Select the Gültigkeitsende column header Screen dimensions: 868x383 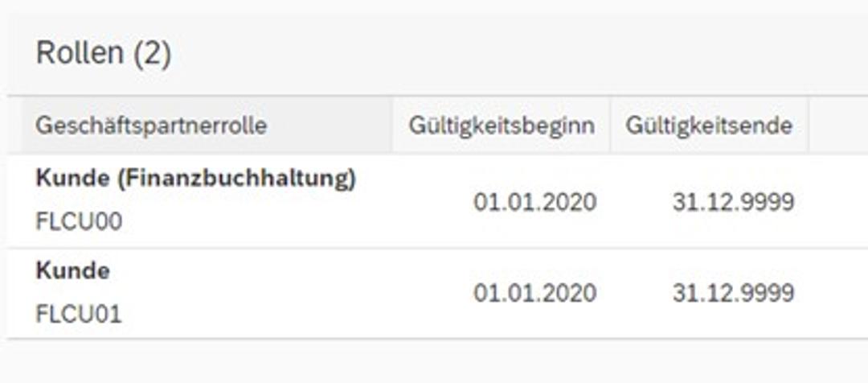(x=709, y=126)
